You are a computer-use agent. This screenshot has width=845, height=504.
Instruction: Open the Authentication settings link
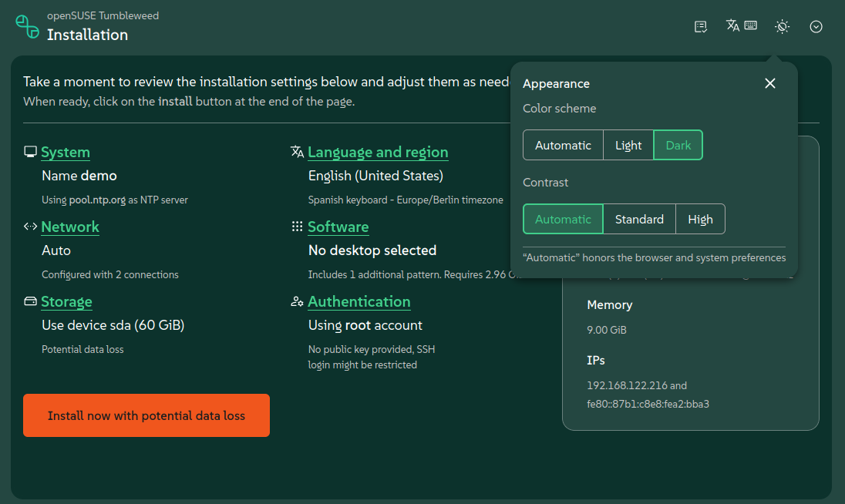(x=359, y=302)
